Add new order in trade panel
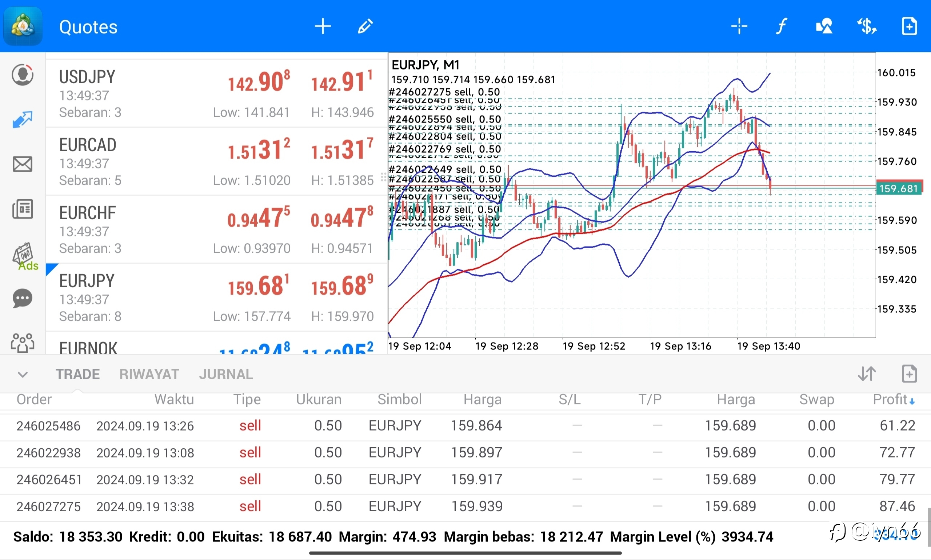This screenshot has height=560, width=931. 909,374
